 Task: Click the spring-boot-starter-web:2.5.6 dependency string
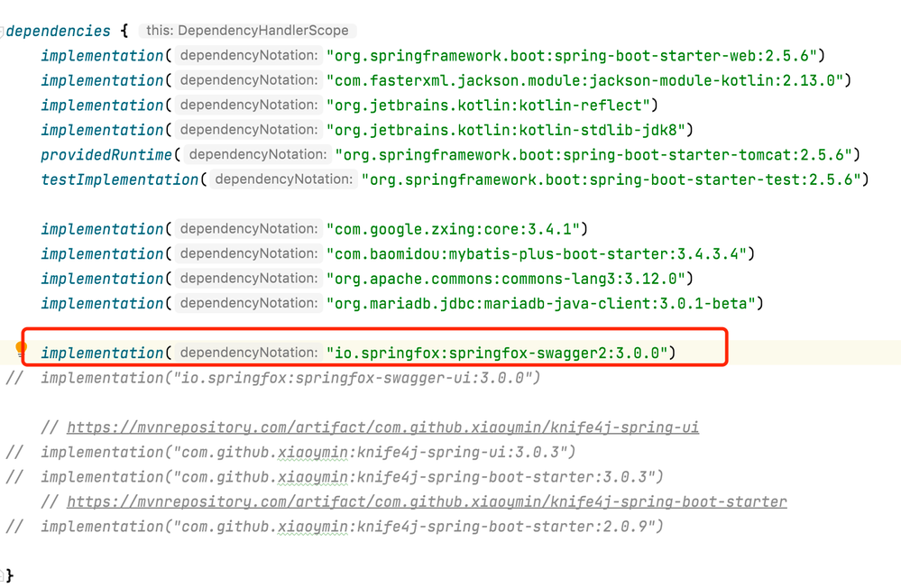coord(571,56)
